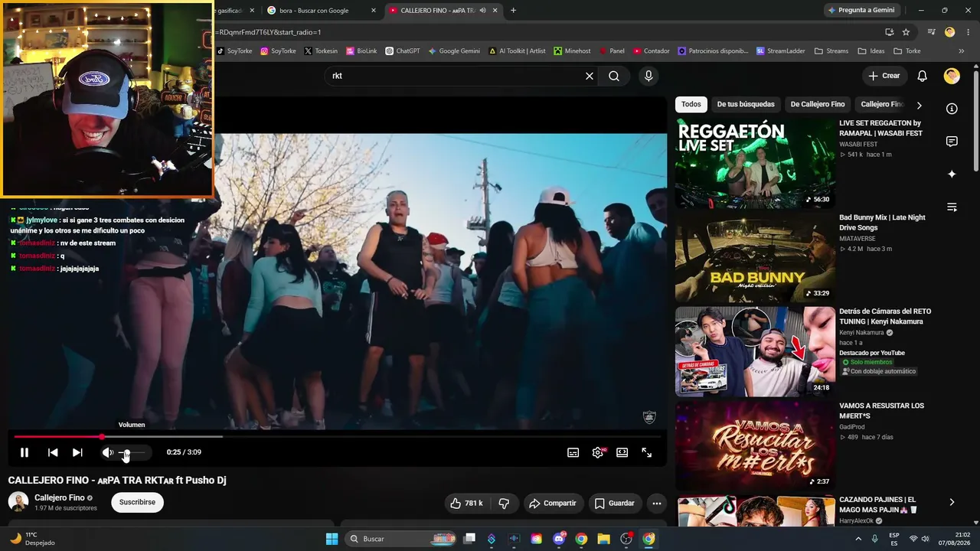Open File Explorer from the taskbar

[x=603, y=539]
